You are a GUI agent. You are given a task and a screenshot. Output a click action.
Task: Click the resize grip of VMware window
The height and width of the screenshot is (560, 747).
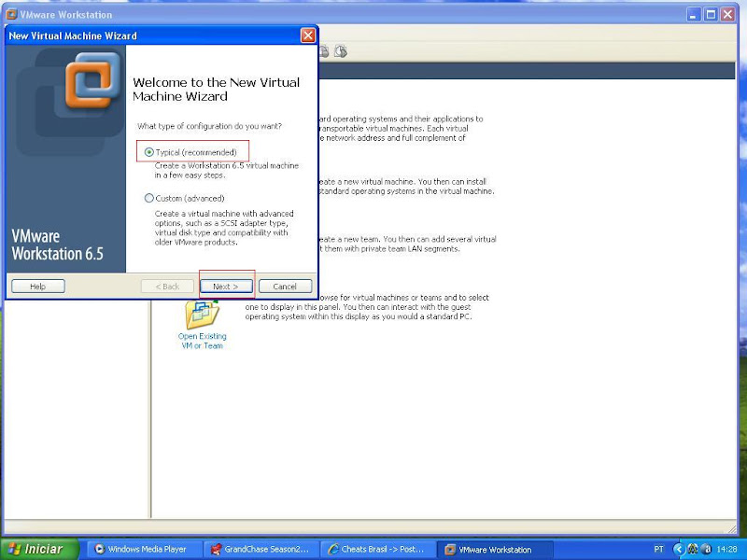pos(732,528)
